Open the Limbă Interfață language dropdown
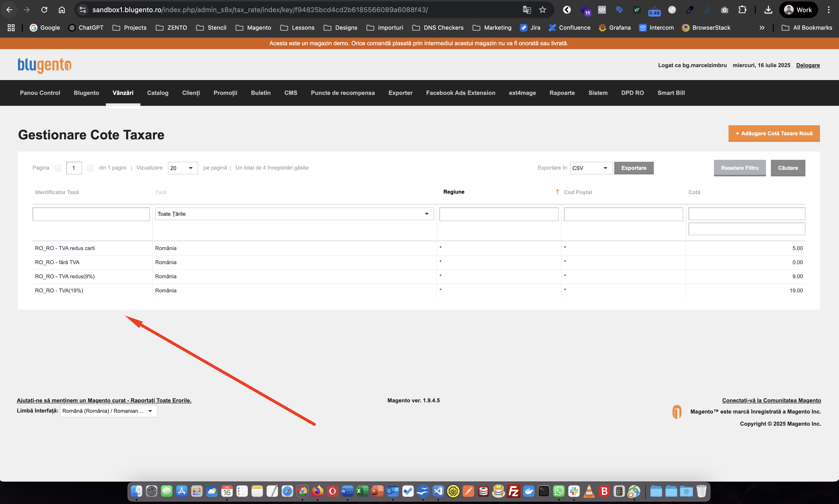839x504 pixels. pyautogui.click(x=109, y=411)
